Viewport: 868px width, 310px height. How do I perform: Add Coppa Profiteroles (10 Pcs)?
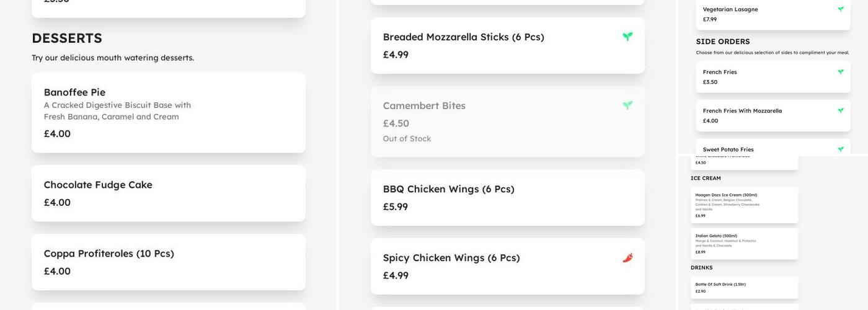click(x=168, y=262)
